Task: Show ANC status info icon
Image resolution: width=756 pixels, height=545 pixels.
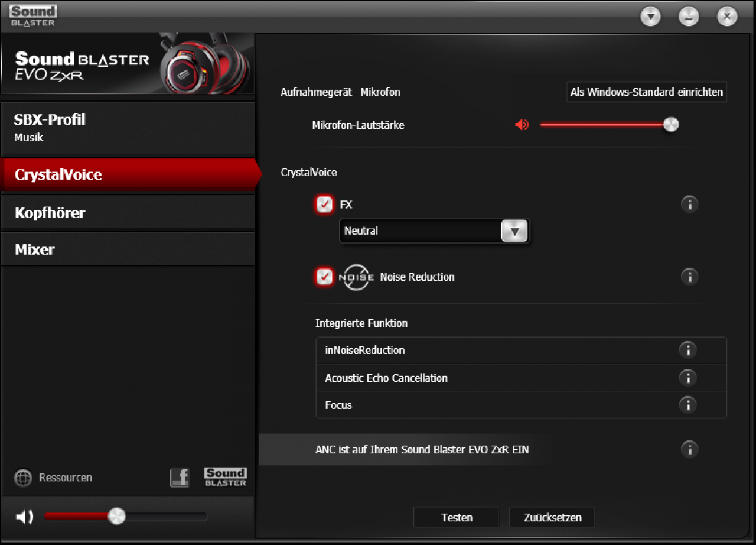Action: 689,449
